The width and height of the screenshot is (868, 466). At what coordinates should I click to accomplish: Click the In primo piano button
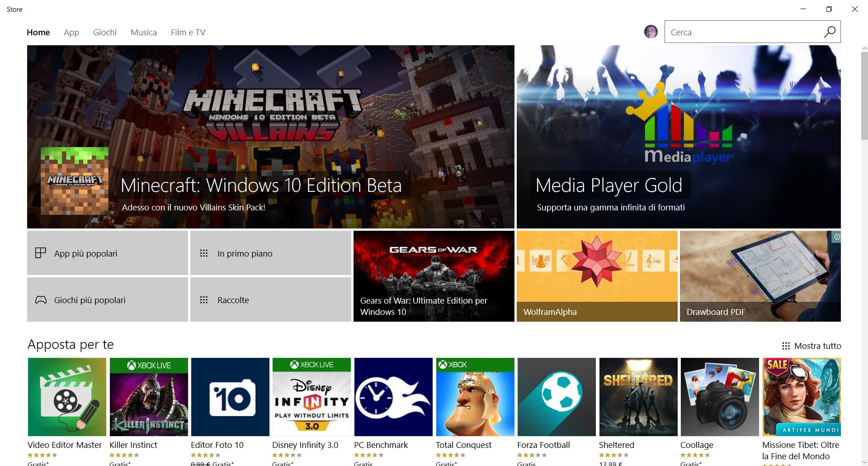(271, 253)
